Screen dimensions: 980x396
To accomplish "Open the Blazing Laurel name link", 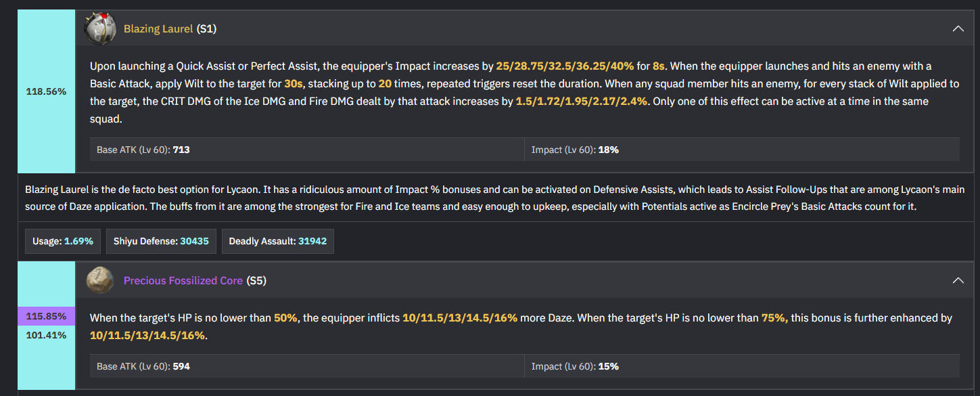I will [158, 29].
